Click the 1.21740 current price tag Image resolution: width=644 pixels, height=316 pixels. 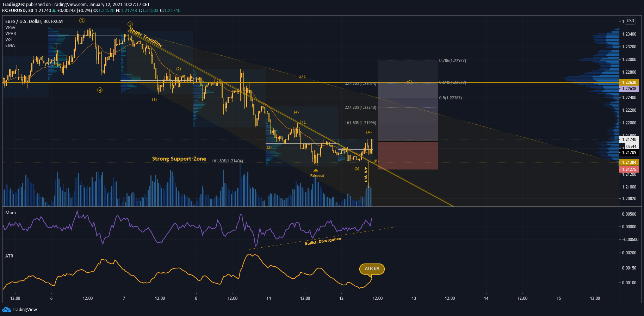[x=629, y=140]
